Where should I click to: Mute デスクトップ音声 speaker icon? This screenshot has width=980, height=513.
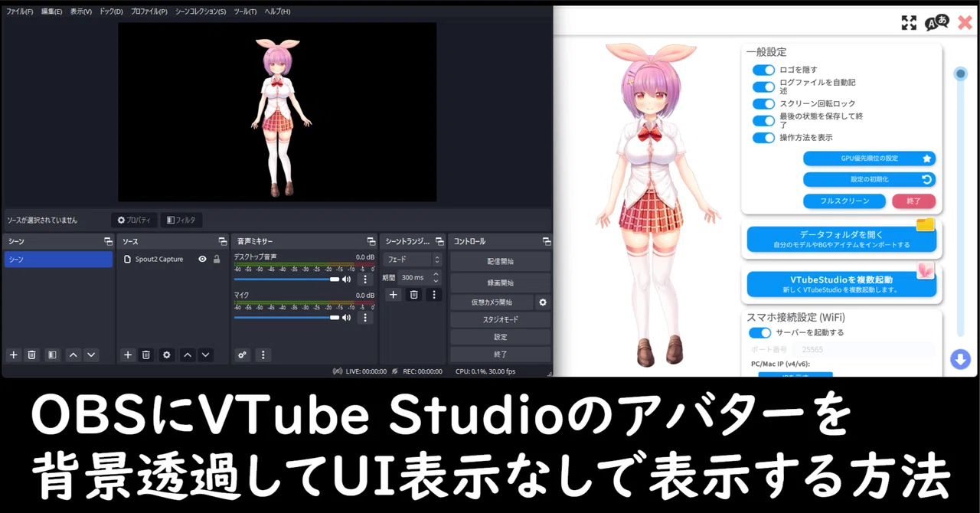pos(347,279)
